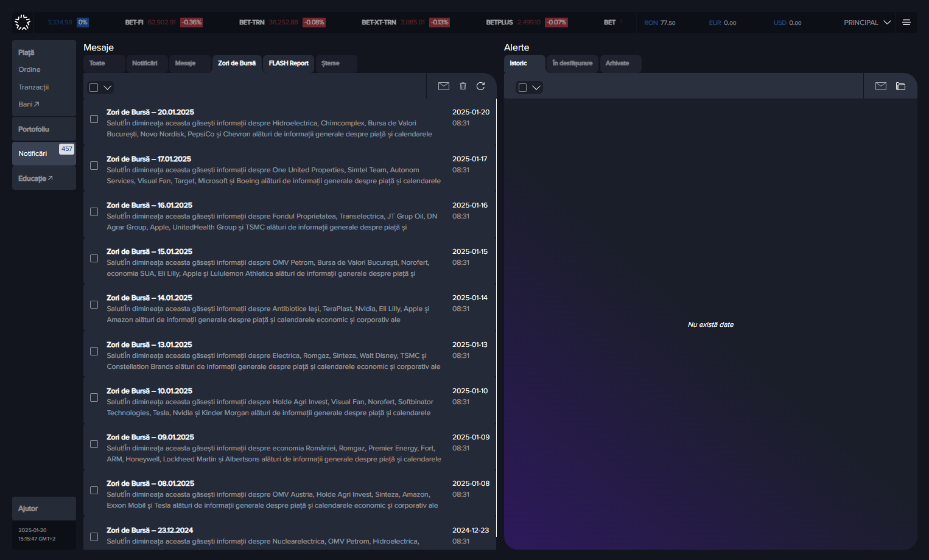This screenshot has width=929, height=560.
Task: Select the Zori de Bursă tab
Action: pyautogui.click(x=237, y=63)
